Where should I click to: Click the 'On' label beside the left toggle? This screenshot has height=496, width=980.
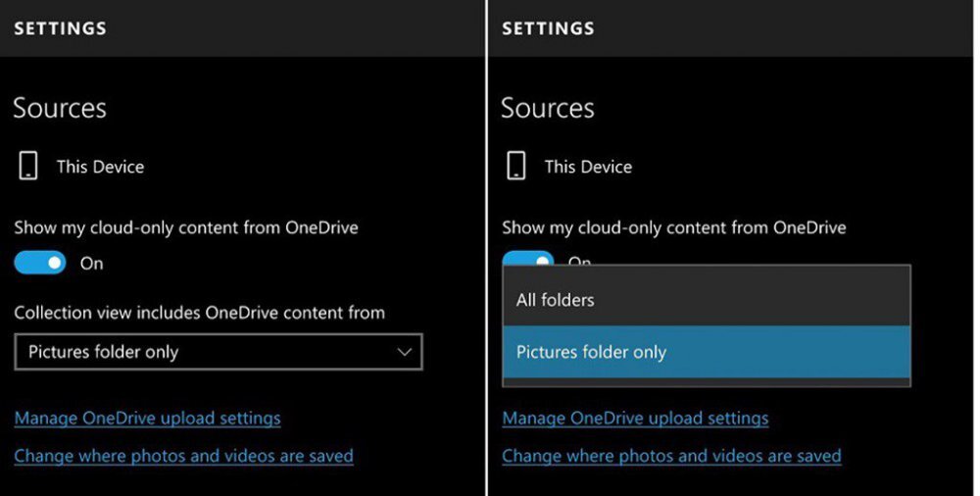click(91, 264)
